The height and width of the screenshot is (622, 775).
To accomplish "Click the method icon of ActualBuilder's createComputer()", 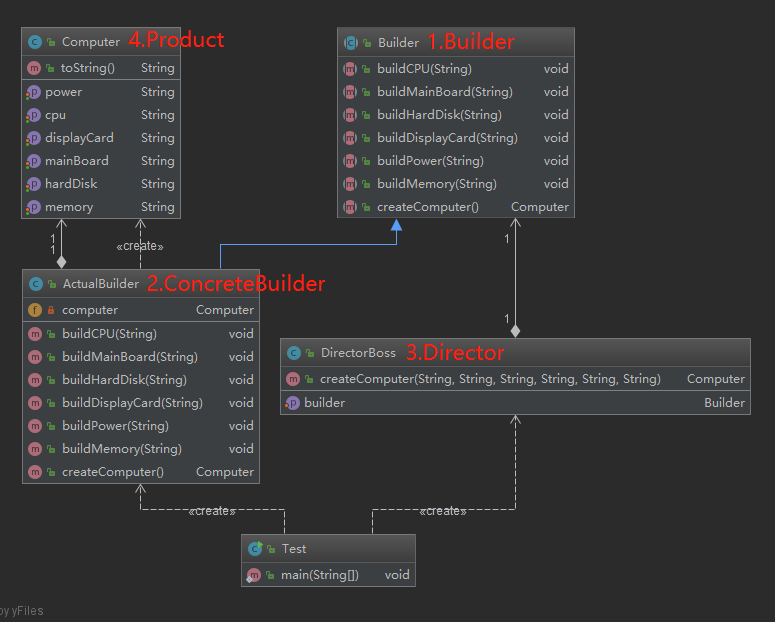I will pyautogui.click(x=35, y=472).
